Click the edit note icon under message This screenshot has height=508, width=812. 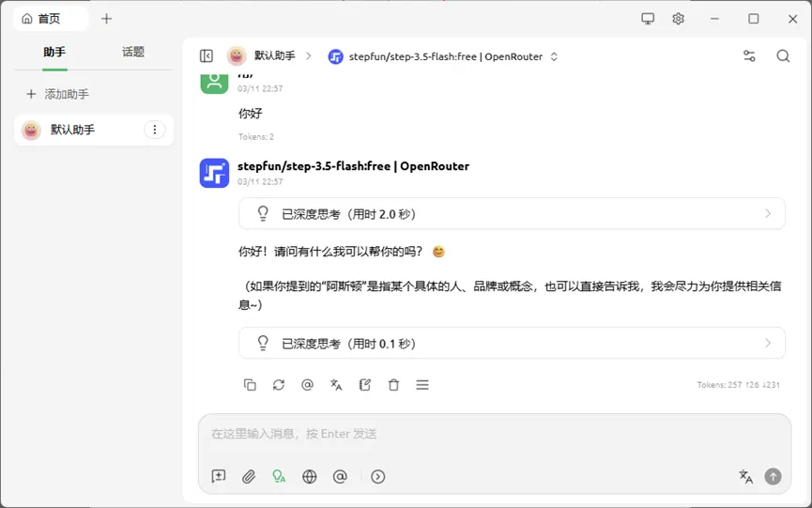364,385
